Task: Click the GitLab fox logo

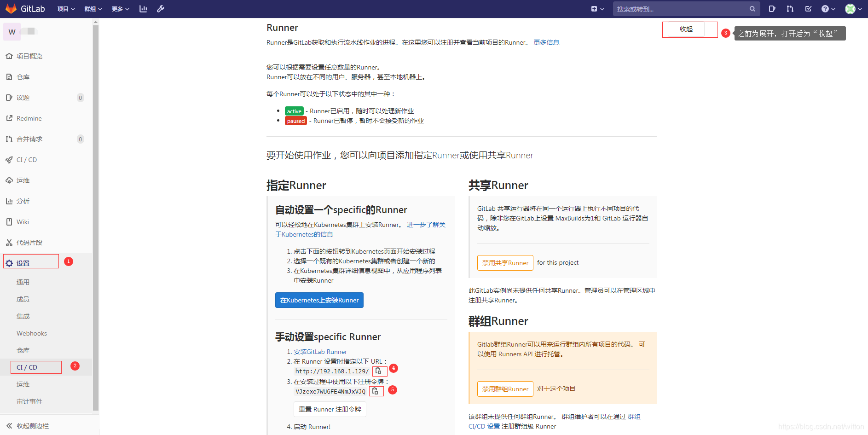Action: (x=11, y=9)
